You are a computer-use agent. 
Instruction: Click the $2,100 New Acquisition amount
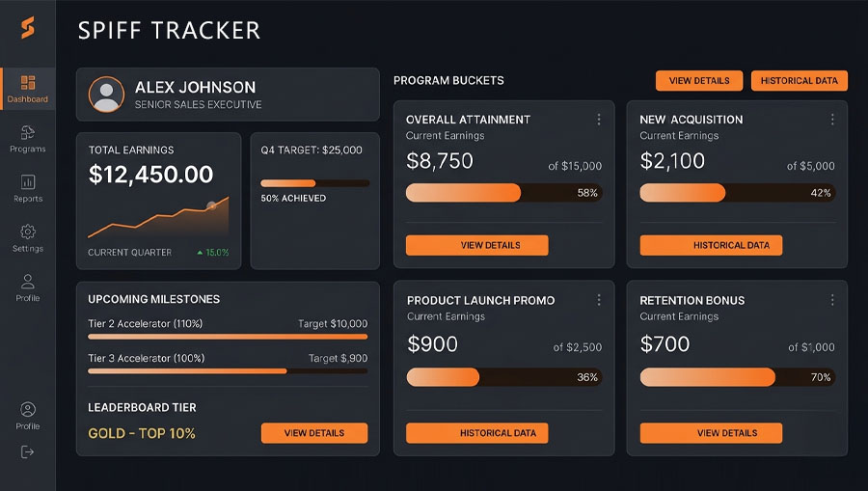672,161
